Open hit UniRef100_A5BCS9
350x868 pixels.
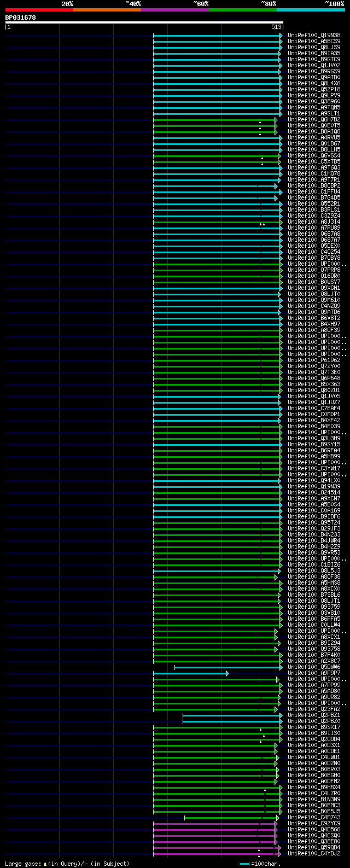314,42
